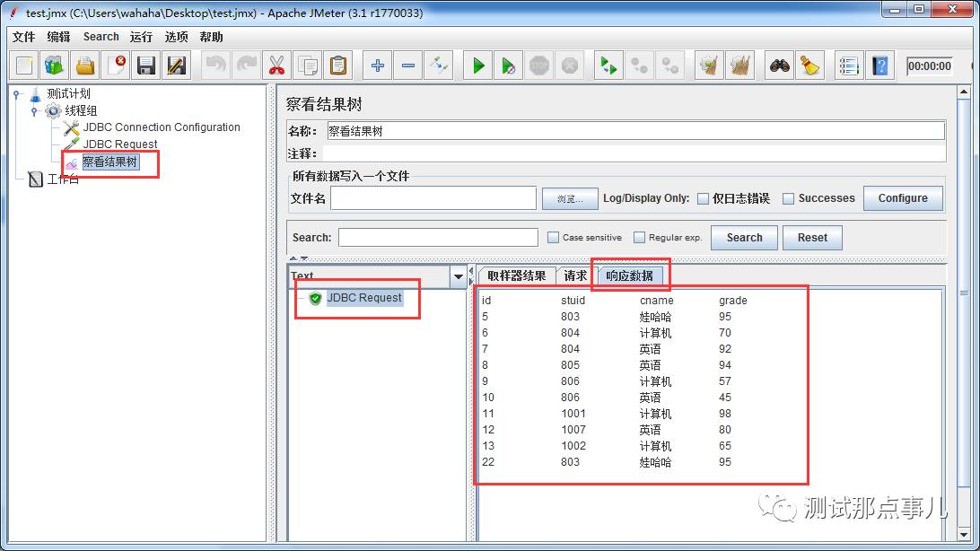
Task: Click the 文件名 input field
Action: tap(433, 198)
